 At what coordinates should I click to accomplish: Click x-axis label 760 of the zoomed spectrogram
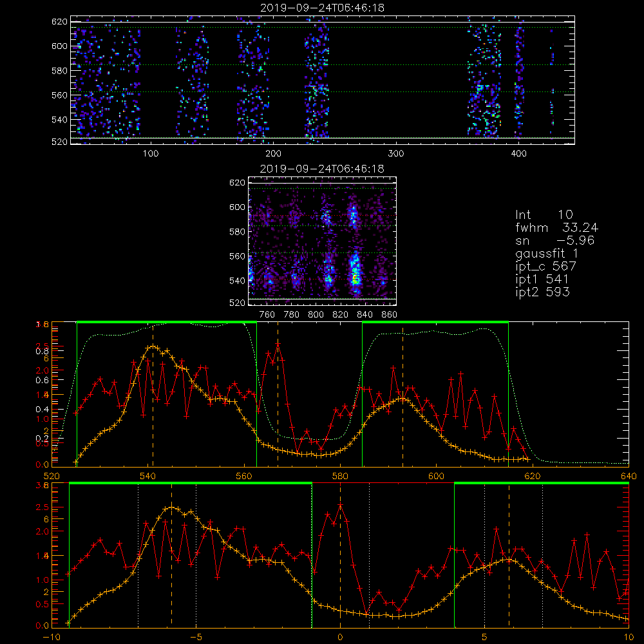coord(267,315)
